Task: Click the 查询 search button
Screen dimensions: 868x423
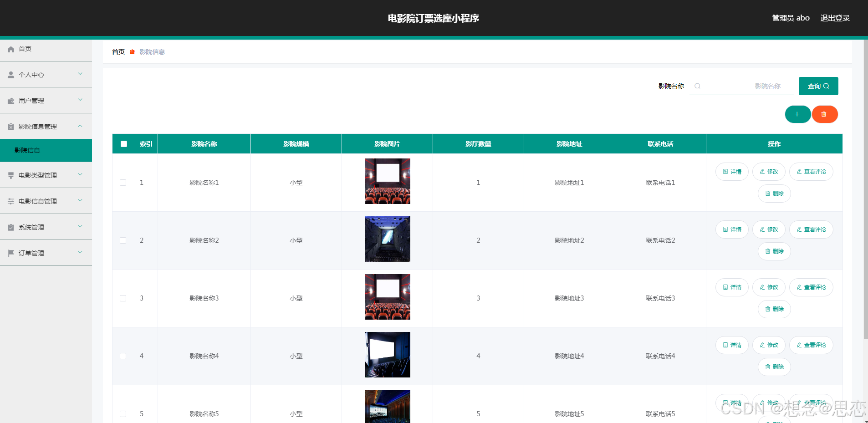Action: click(x=818, y=86)
